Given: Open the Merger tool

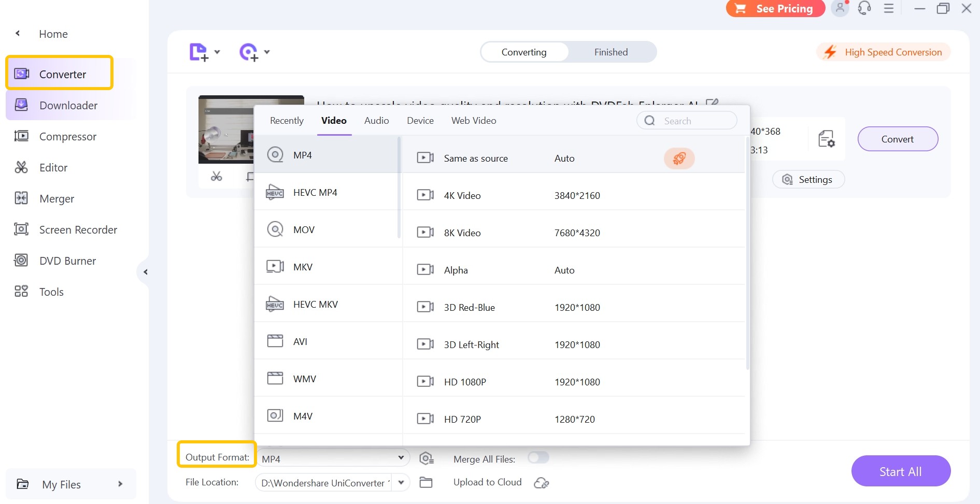Looking at the screenshot, I should 56,198.
